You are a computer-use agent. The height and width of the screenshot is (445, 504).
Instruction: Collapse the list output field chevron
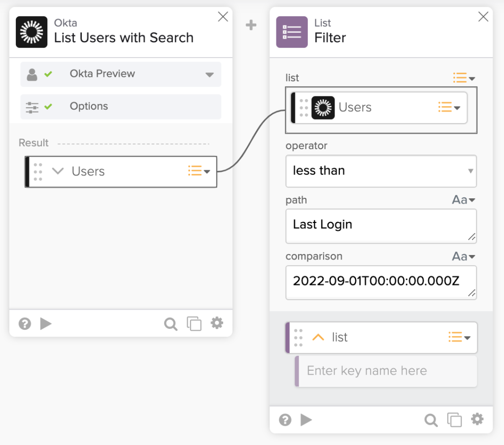318,337
